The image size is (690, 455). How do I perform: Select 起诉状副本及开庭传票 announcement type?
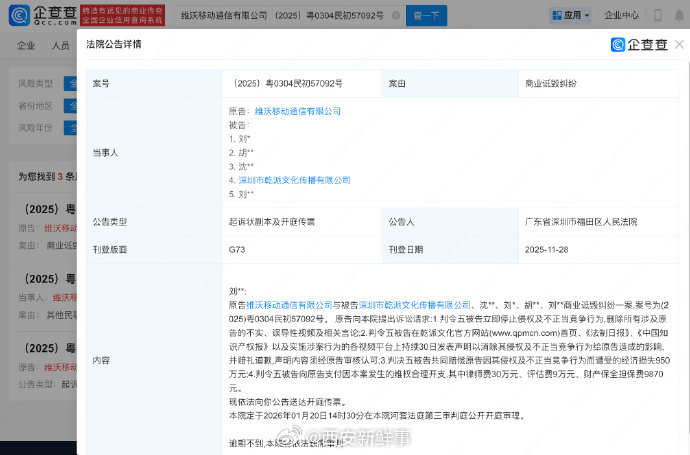pyautogui.click(x=272, y=222)
